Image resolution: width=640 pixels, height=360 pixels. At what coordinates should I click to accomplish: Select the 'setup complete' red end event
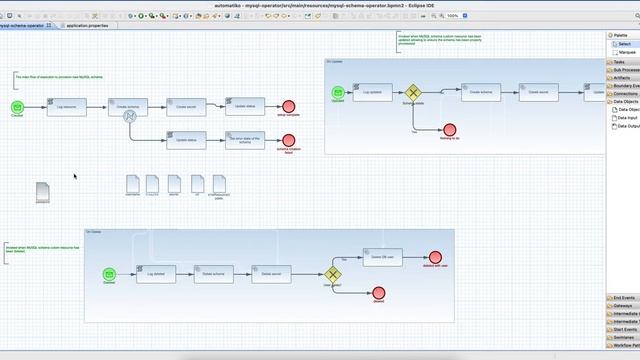pyautogui.click(x=289, y=107)
